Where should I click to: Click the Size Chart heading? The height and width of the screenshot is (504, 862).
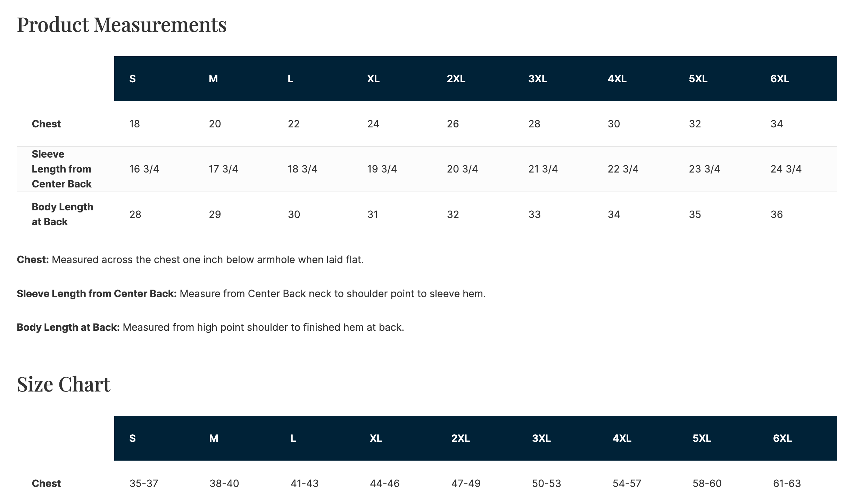(x=64, y=384)
